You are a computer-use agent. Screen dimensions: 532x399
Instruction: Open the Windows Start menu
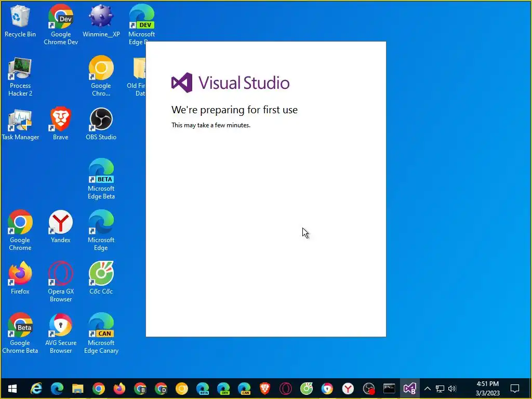(12, 389)
